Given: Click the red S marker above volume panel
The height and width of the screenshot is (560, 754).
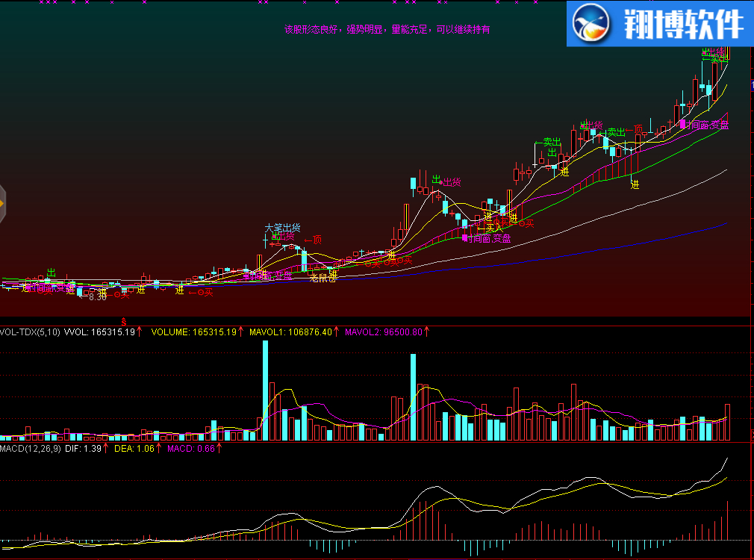Looking at the screenshot, I should (x=124, y=321).
